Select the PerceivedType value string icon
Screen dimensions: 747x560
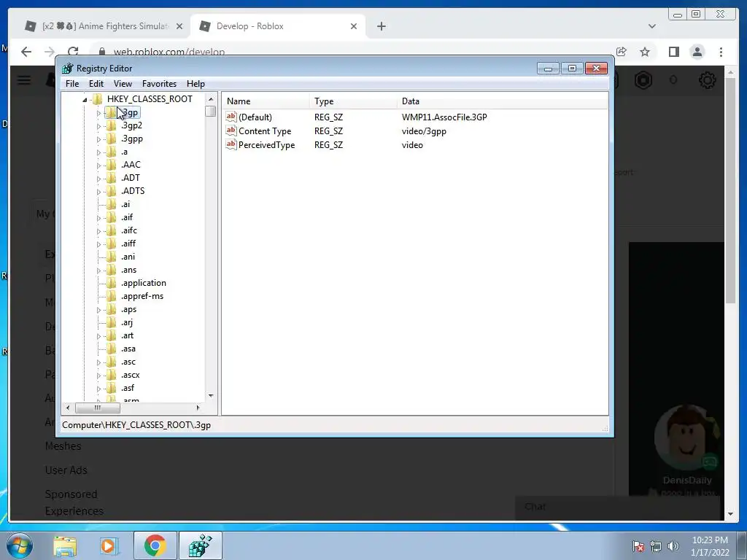pos(231,144)
